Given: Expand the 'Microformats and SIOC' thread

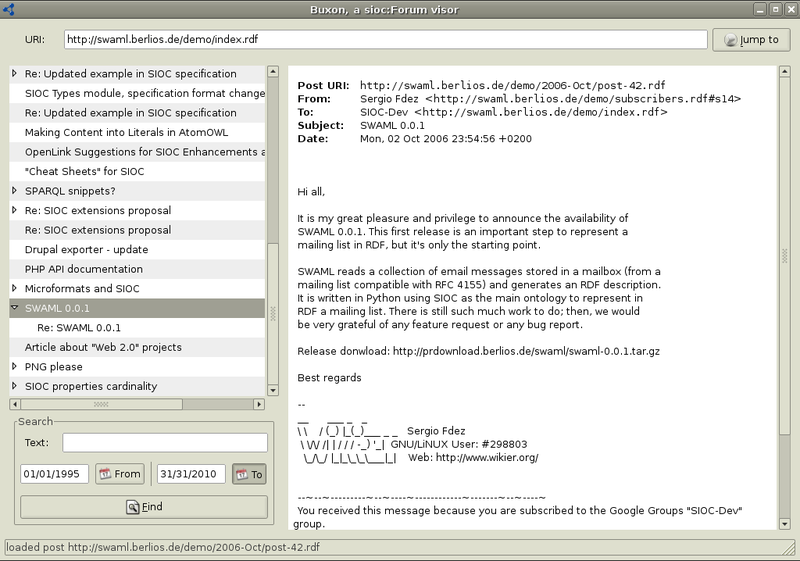Looking at the screenshot, I should pos(14,288).
